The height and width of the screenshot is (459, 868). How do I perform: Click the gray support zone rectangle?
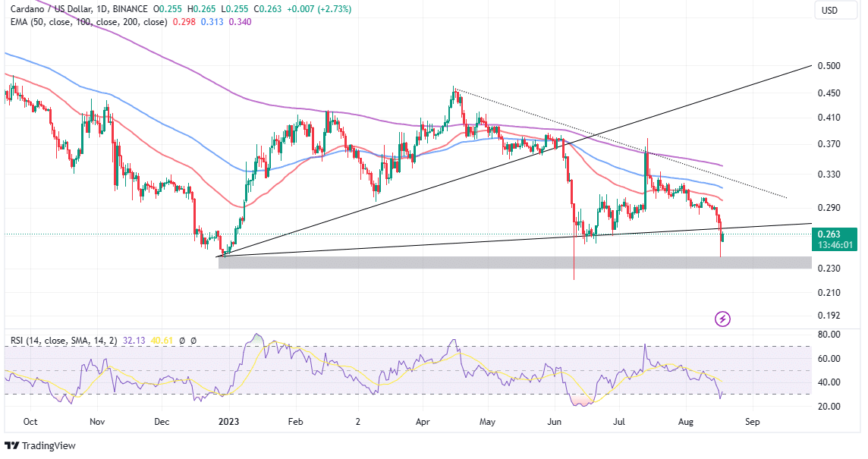pyautogui.click(x=514, y=263)
